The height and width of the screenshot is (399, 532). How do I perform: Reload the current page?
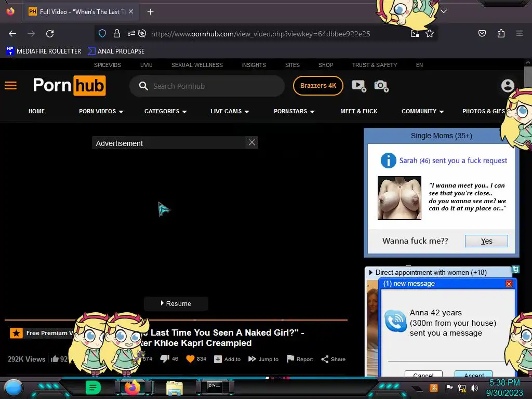coord(50,34)
